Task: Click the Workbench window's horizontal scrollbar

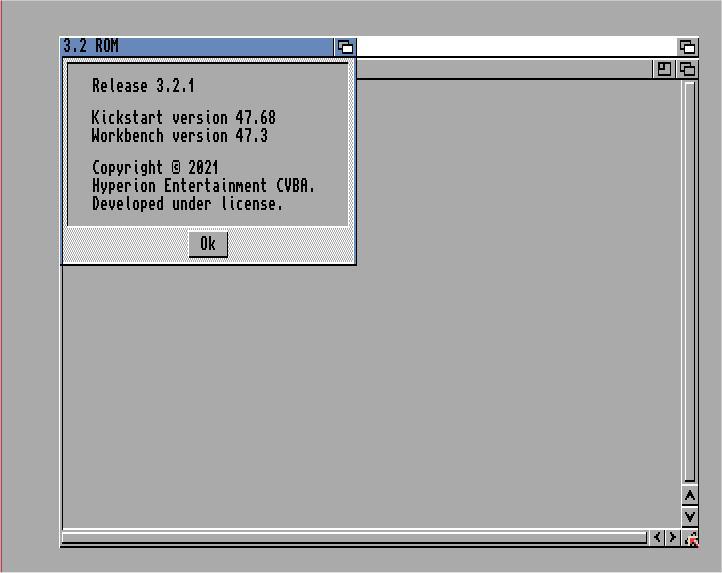Action: click(x=355, y=538)
